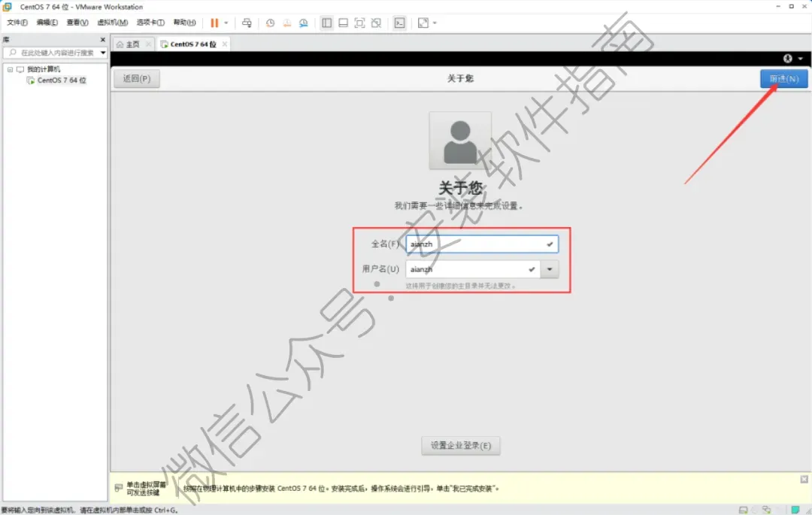Click the orange Pause VM toolbar icon
The width and height of the screenshot is (812, 515).
click(214, 23)
